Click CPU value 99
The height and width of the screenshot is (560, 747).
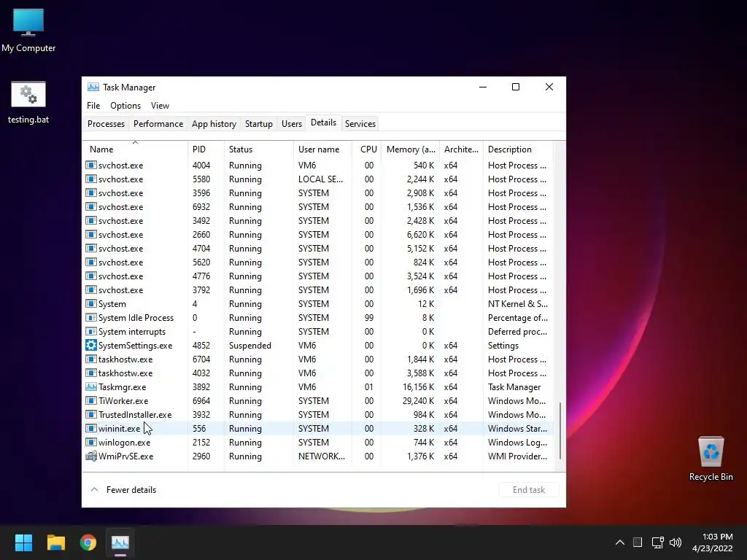click(368, 318)
